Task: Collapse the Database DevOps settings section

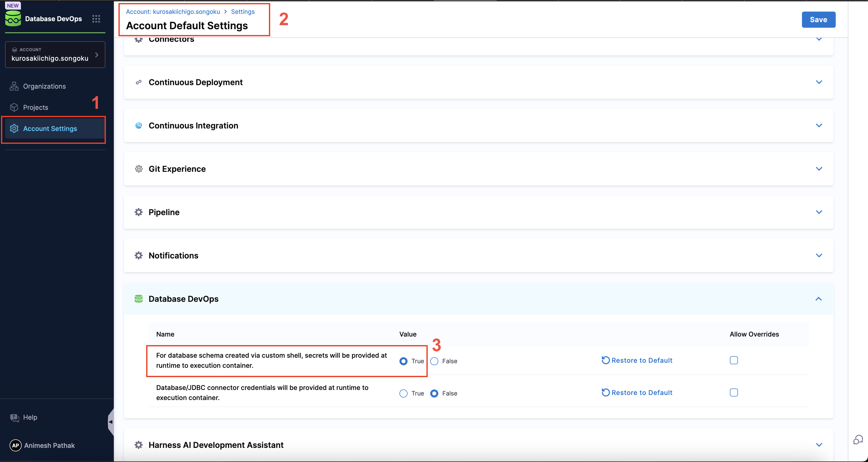Action: click(x=819, y=299)
